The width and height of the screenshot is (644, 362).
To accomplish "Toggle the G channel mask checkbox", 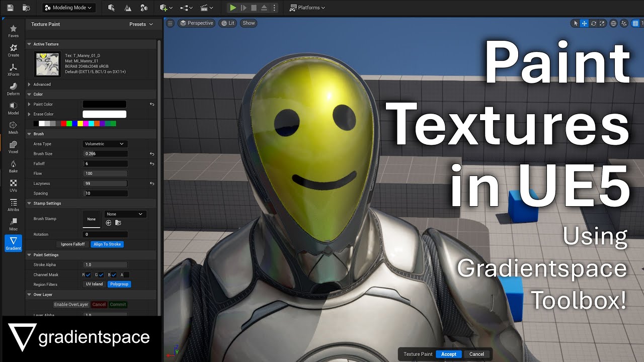I will [101, 275].
